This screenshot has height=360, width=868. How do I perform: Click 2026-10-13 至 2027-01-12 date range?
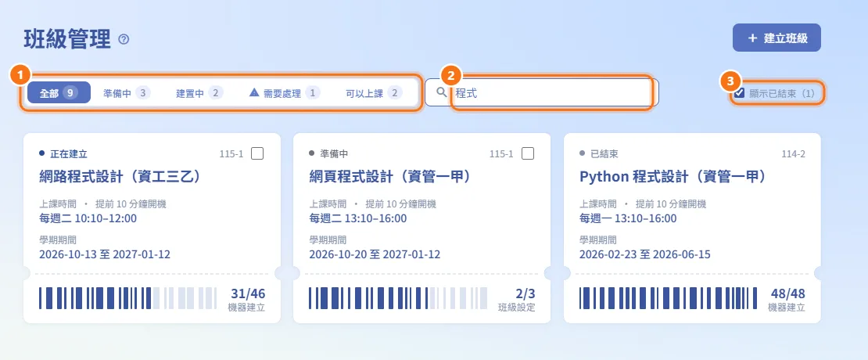[x=105, y=254]
